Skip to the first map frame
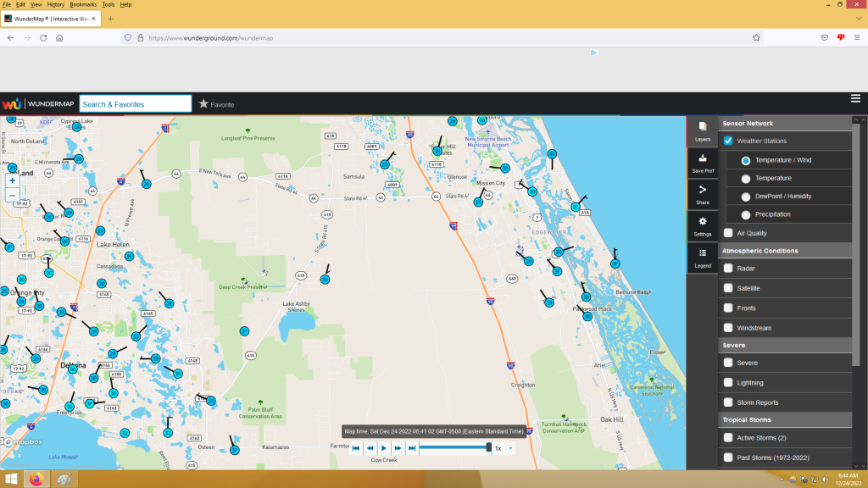This screenshot has height=488, width=868. (356, 448)
